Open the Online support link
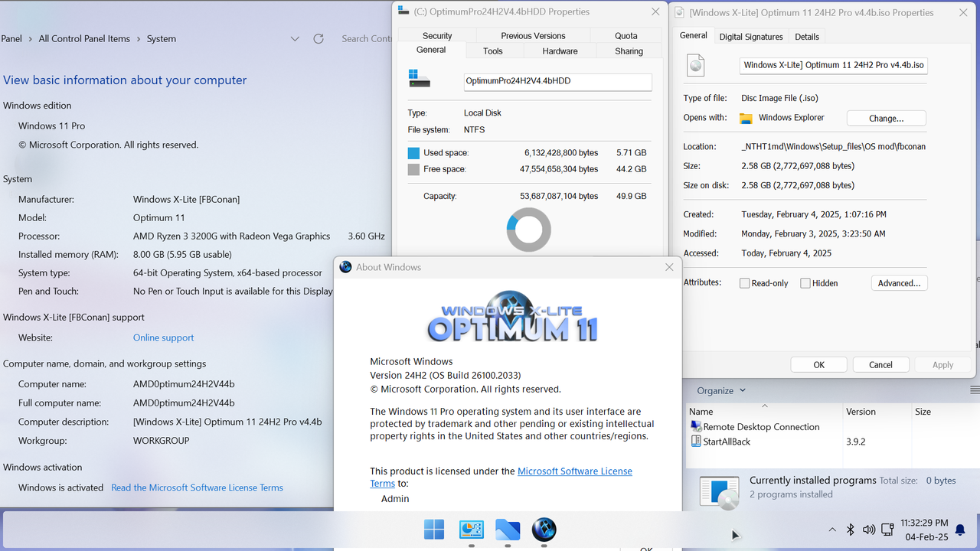Image resolution: width=980 pixels, height=551 pixels. click(163, 337)
